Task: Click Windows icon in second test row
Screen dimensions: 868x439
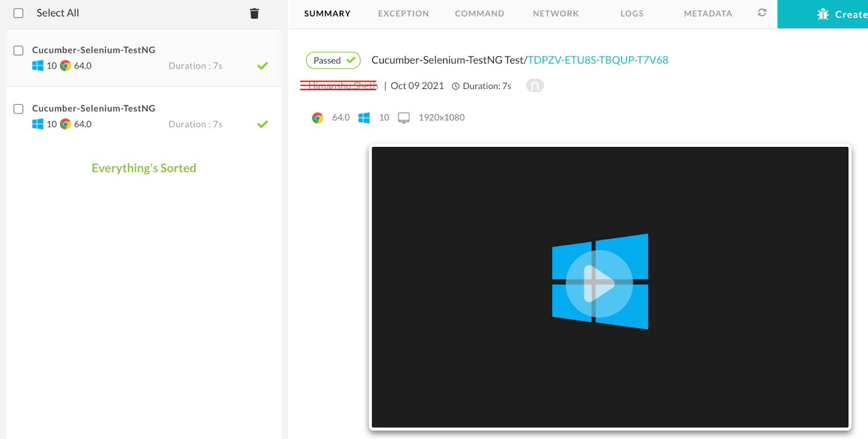Action: tap(37, 124)
